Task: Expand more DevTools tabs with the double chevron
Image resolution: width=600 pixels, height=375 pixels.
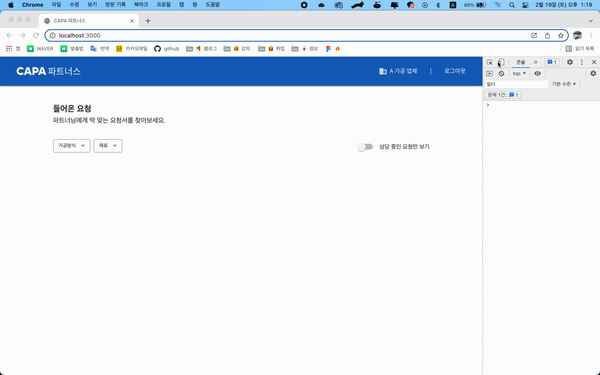Action: click(x=535, y=62)
